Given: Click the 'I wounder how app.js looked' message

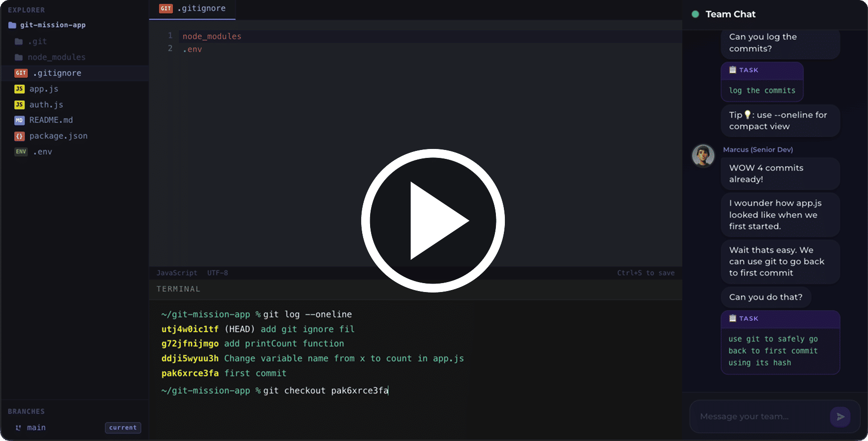Looking at the screenshot, I should click(x=780, y=215).
